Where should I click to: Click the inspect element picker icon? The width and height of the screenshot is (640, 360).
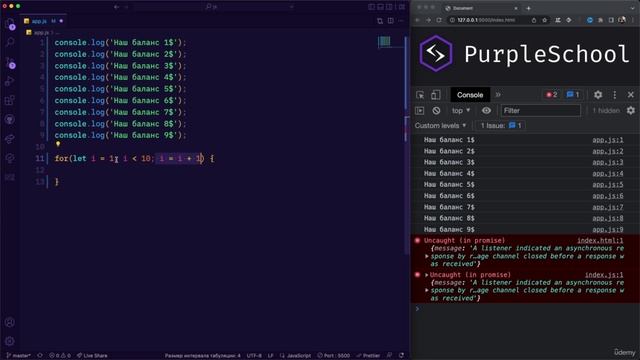[x=420, y=95]
